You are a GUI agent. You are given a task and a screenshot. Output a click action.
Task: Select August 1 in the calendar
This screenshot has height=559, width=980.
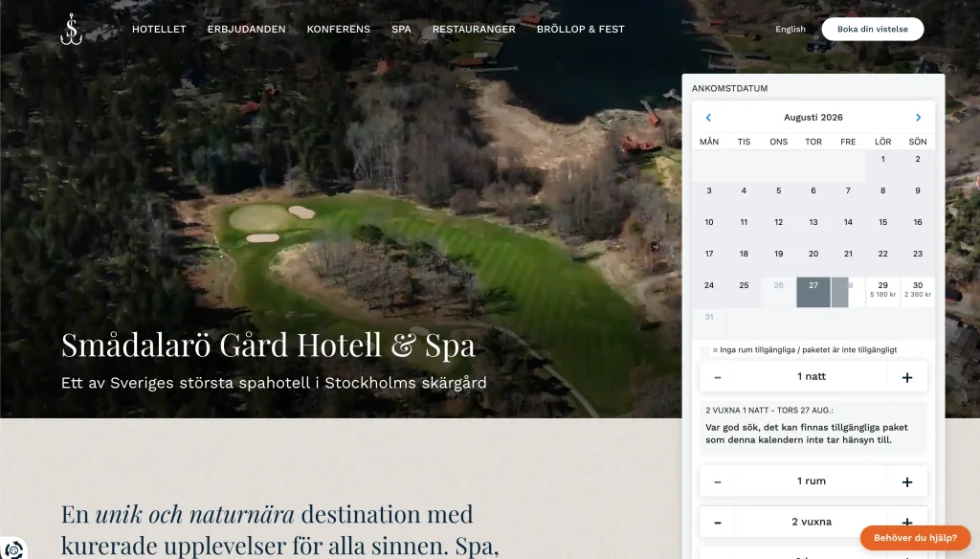coord(882,166)
